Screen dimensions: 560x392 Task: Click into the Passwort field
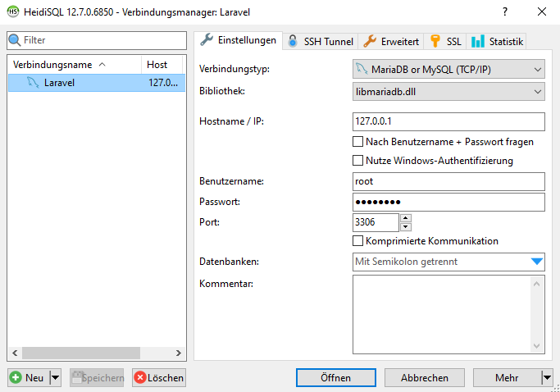tap(448, 202)
